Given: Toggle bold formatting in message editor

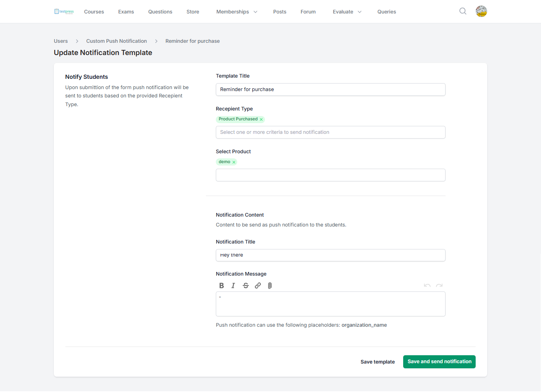Looking at the screenshot, I should click(221, 285).
